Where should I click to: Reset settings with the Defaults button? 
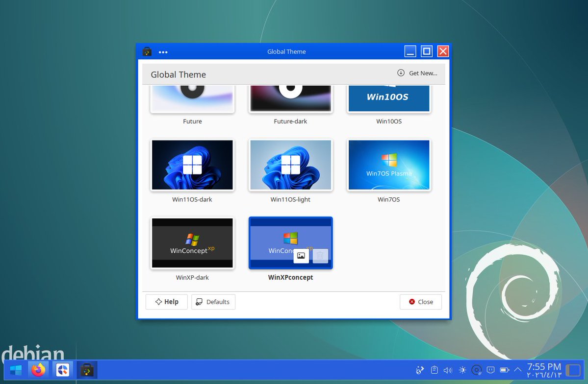click(x=213, y=302)
